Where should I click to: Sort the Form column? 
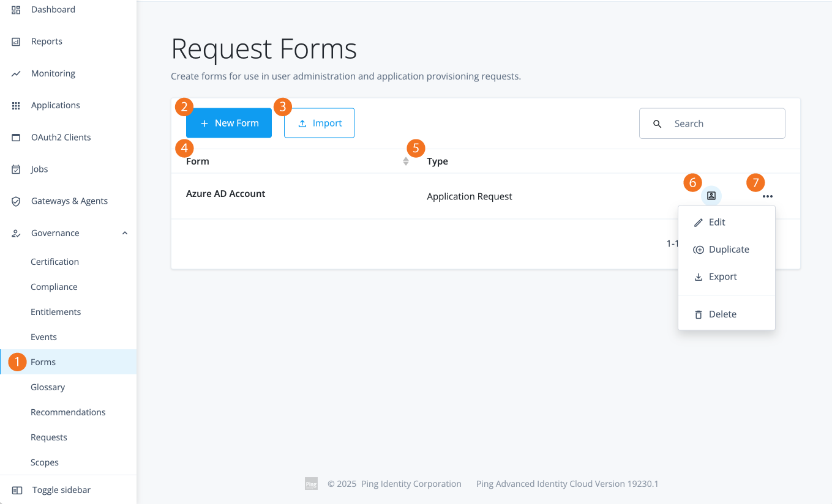point(405,161)
